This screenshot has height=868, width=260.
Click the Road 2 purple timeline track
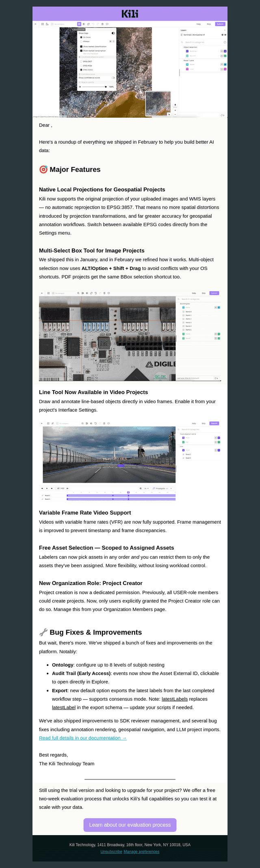pos(121,495)
